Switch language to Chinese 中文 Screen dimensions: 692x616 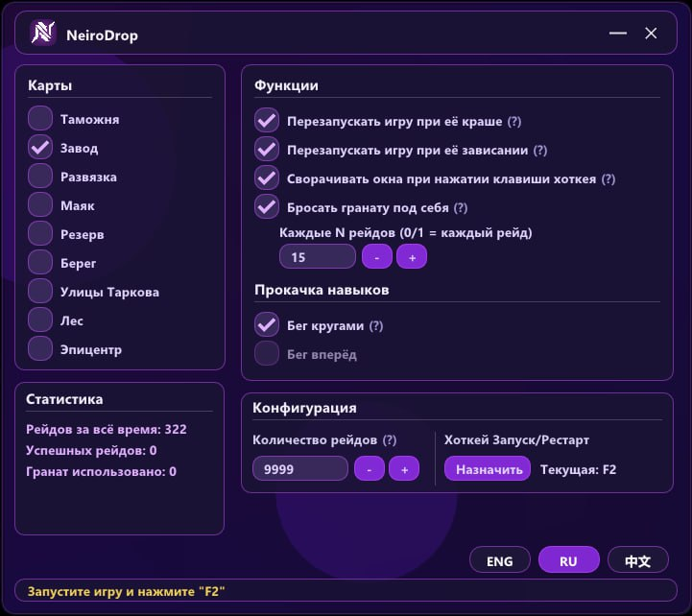pos(637,560)
